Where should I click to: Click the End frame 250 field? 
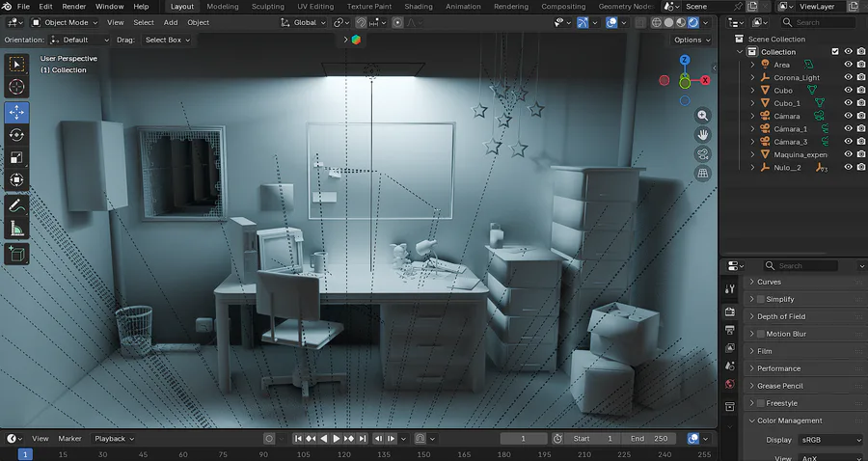(x=649, y=439)
